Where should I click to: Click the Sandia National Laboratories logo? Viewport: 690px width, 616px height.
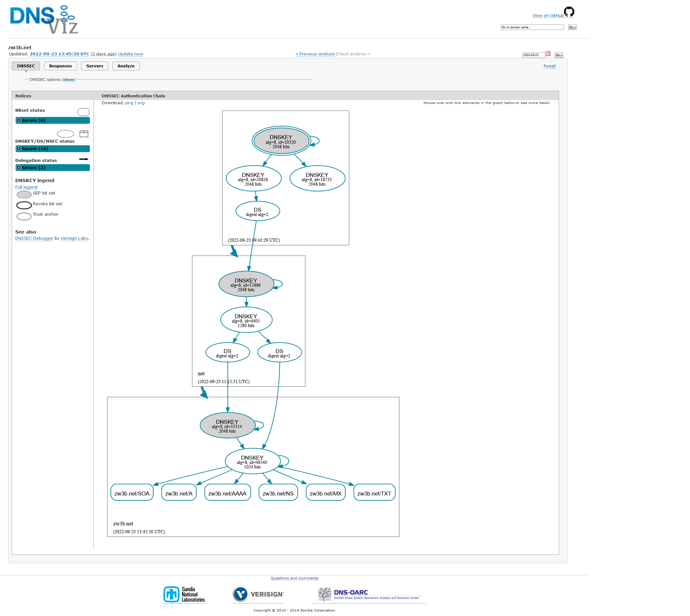(x=184, y=595)
